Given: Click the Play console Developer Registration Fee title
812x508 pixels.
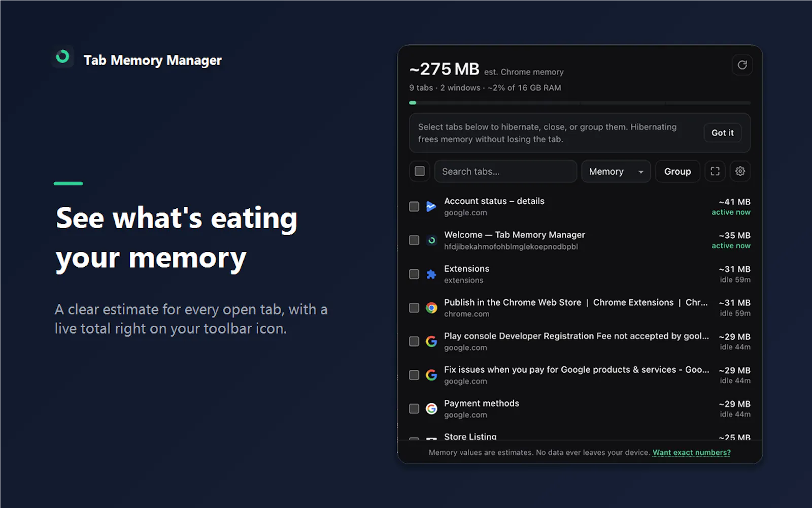Looking at the screenshot, I should point(577,336).
